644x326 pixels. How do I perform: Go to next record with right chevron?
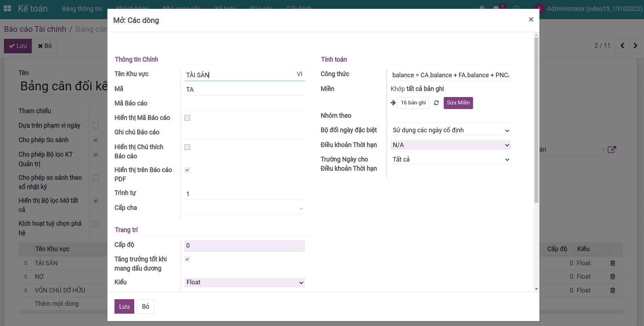(636, 46)
